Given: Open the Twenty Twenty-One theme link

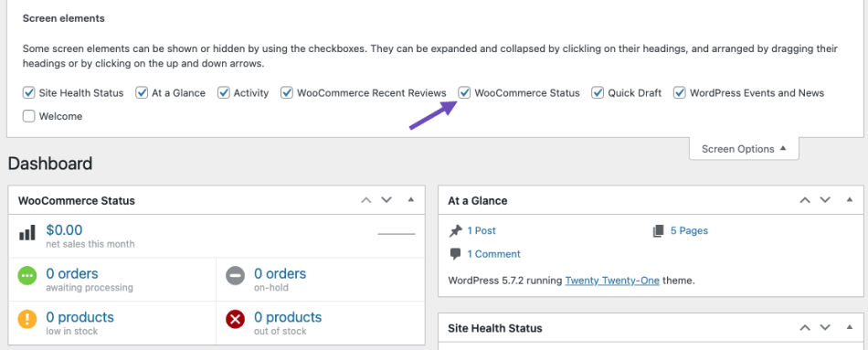Looking at the screenshot, I should coord(612,281).
